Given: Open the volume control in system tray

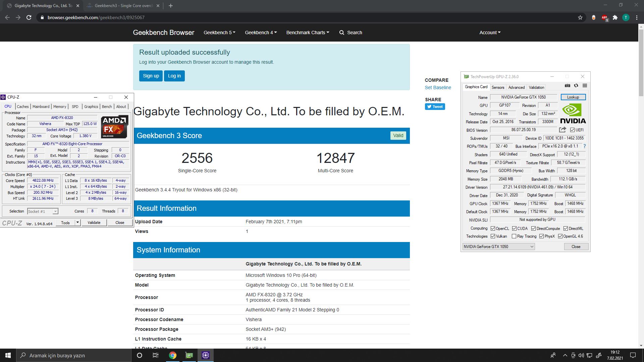Looking at the screenshot, I should [581, 355].
